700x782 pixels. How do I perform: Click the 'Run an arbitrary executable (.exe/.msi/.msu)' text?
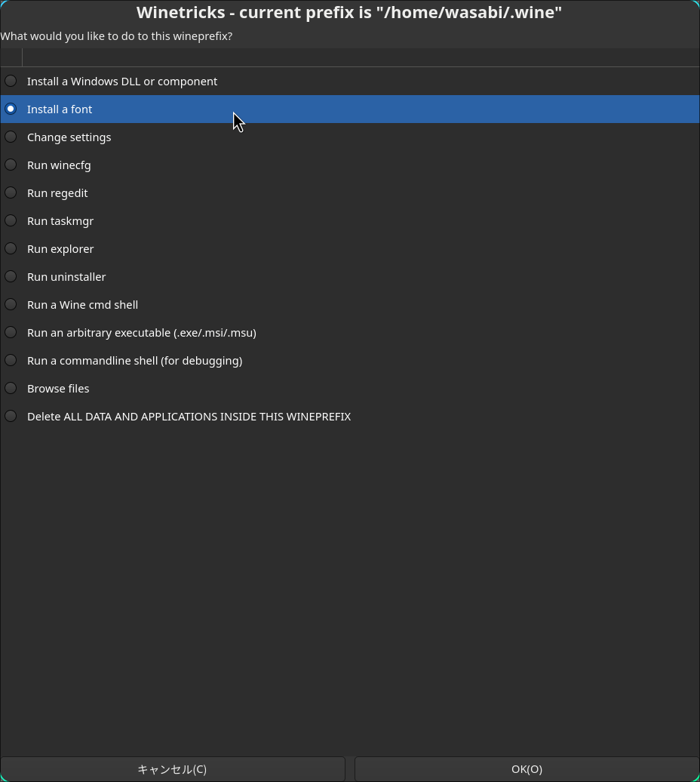pyautogui.click(x=142, y=333)
